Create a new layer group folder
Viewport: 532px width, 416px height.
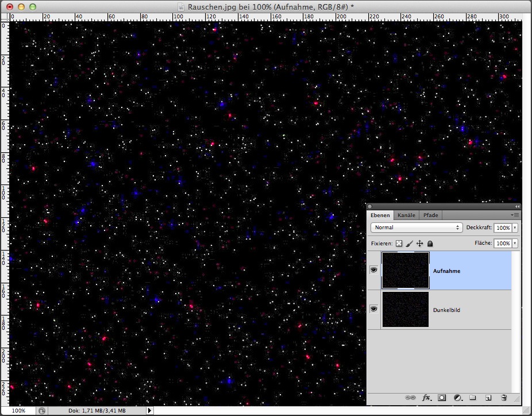click(x=473, y=398)
